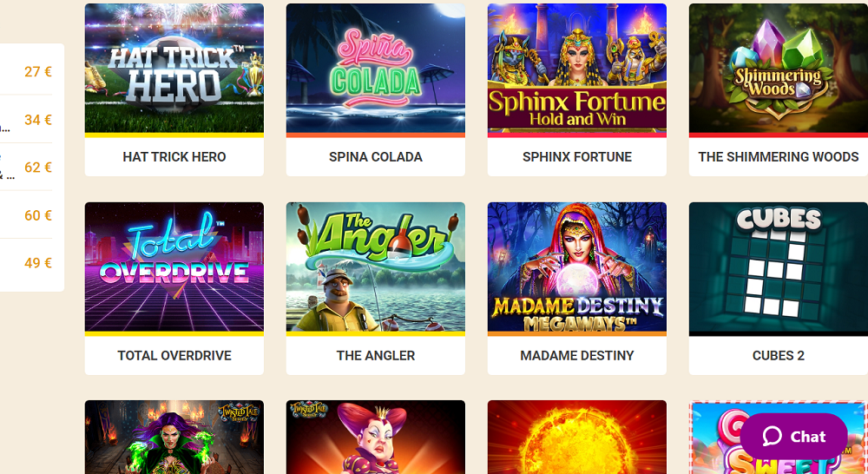Open the burning sun game thumbnail

[577, 437]
